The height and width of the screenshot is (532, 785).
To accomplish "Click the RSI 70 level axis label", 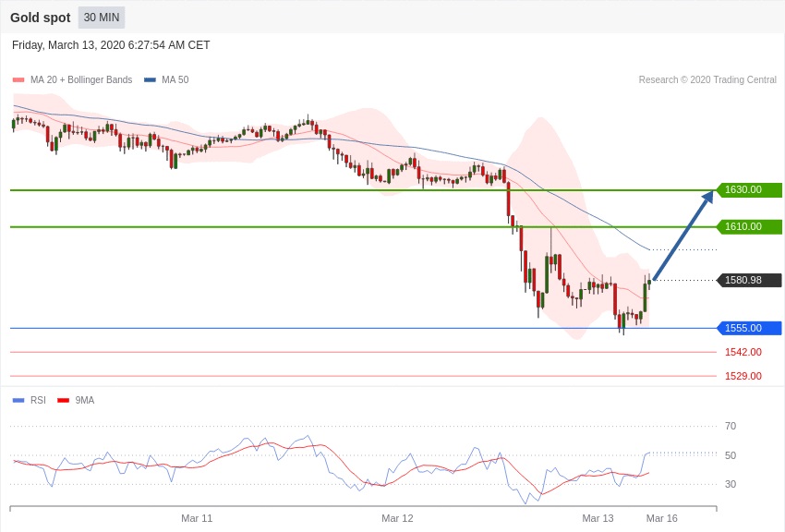I will click(x=731, y=426).
